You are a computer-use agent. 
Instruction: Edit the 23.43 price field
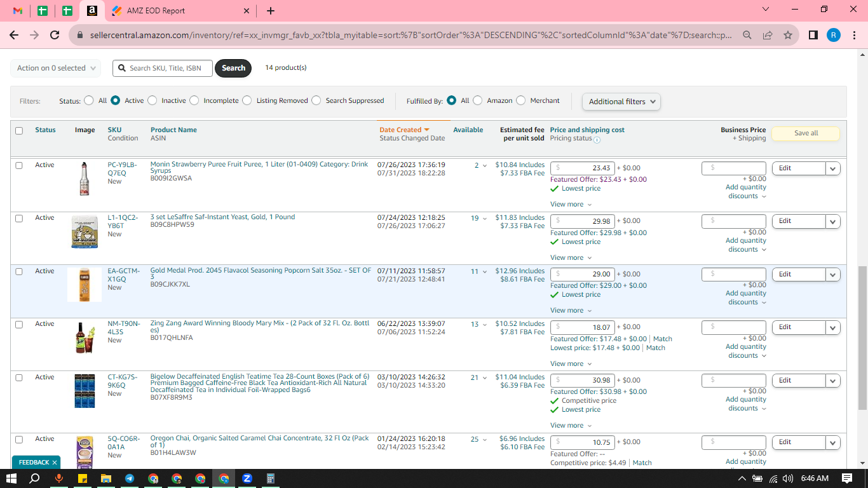pyautogui.click(x=583, y=168)
